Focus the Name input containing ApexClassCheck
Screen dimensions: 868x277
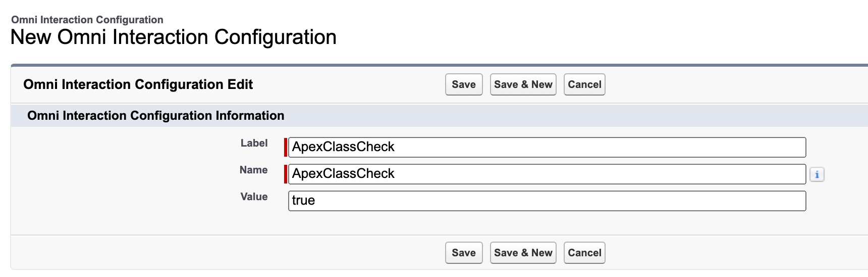(x=547, y=174)
